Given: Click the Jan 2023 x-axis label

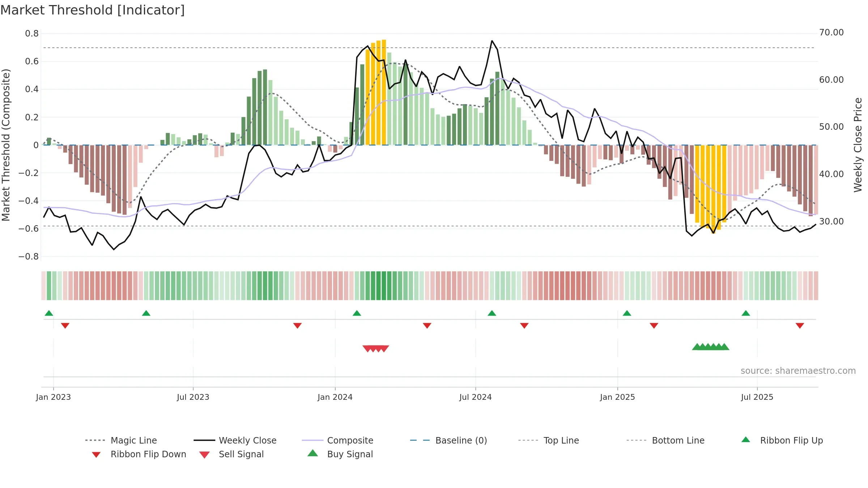Looking at the screenshot, I should tap(54, 397).
